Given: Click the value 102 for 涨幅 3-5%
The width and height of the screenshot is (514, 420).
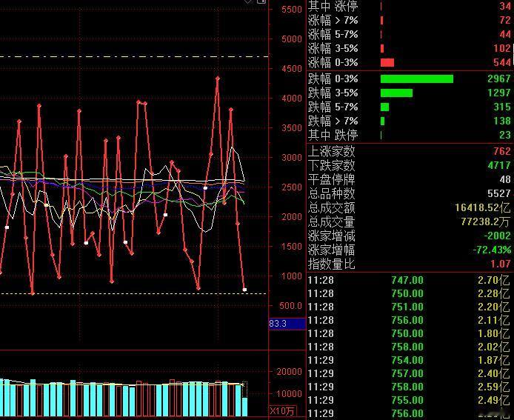Looking at the screenshot, I should click(502, 49).
